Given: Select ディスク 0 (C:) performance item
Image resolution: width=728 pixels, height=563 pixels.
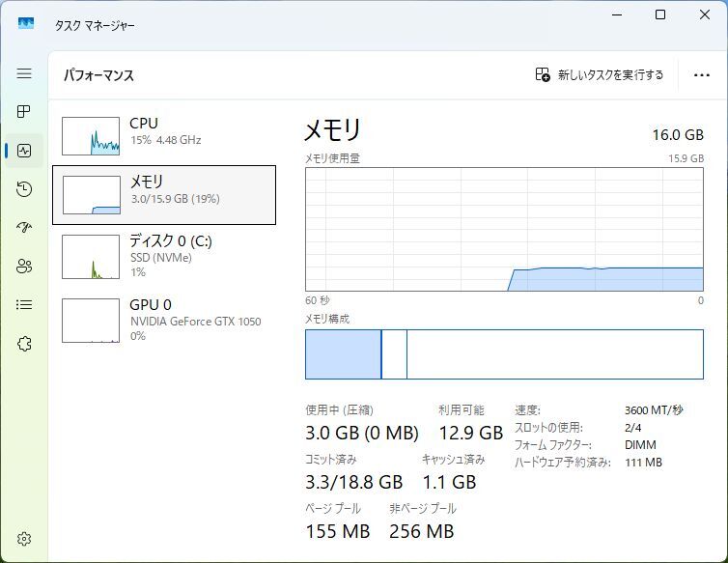Looking at the screenshot, I should 164,256.
